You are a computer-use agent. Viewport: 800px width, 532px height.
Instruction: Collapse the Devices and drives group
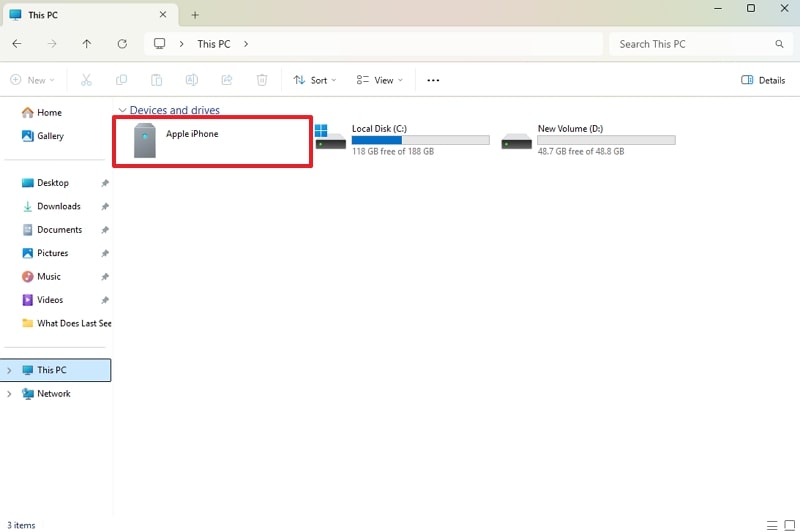click(122, 110)
